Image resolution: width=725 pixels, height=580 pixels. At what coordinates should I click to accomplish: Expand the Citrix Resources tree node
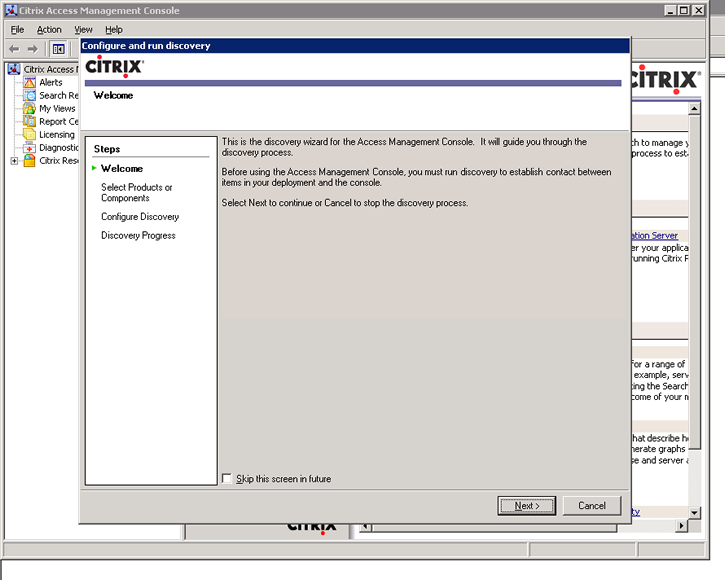point(14,161)
